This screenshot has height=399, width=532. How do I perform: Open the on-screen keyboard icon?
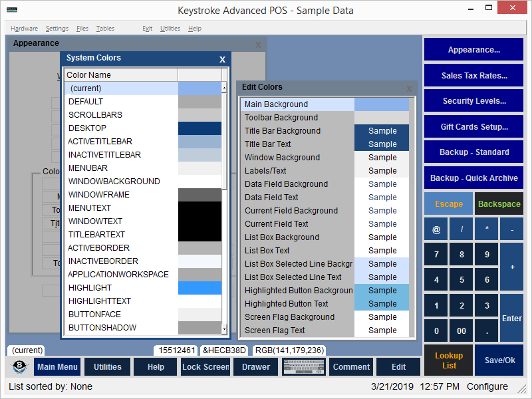[x=303, y=367]
